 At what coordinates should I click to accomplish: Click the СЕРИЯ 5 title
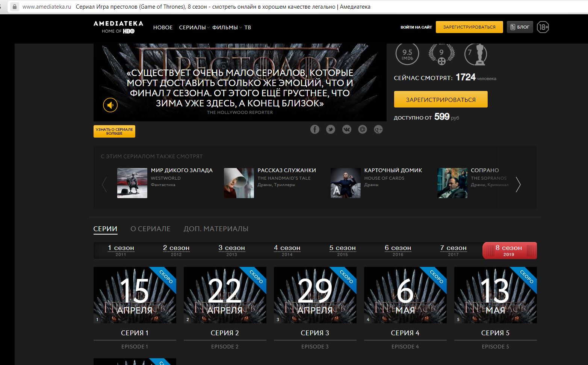pos(496,333)
